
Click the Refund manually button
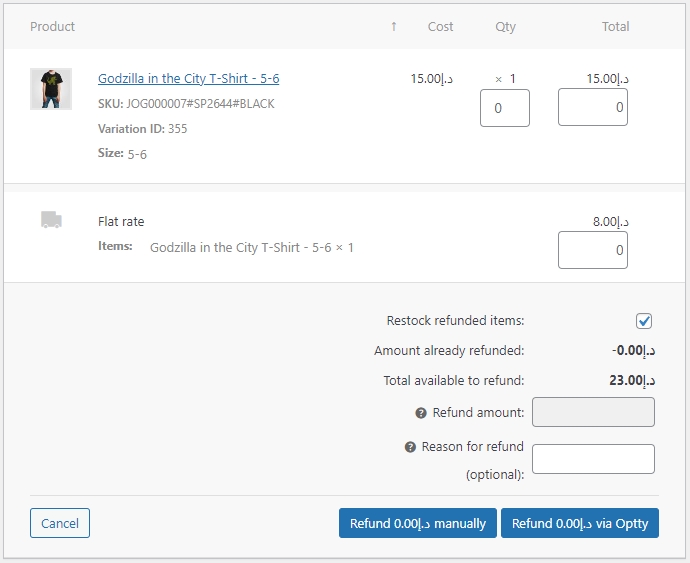click(418, 523)
